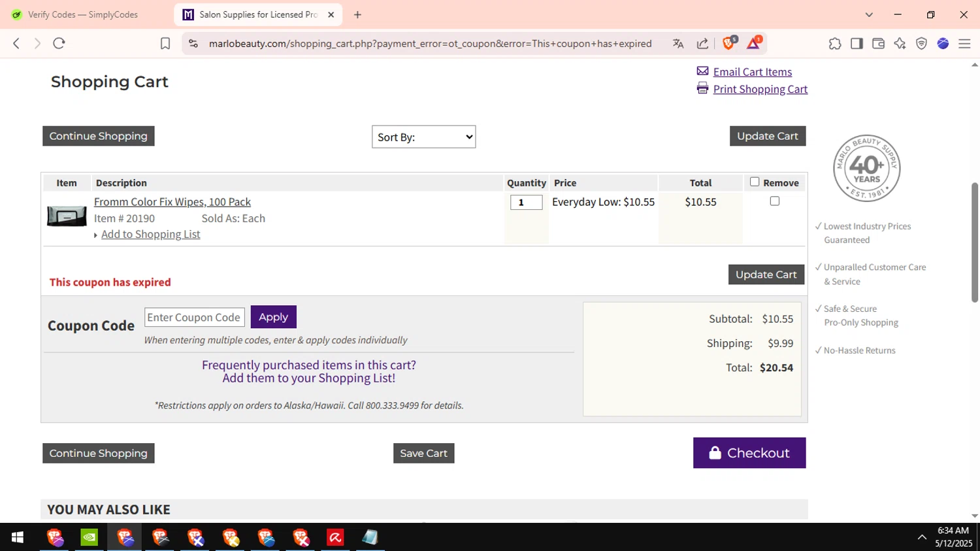This screenshot has height=551, width=980.
Task: Click 'This coupon has expired' message
Action: [x=110, y=282]
